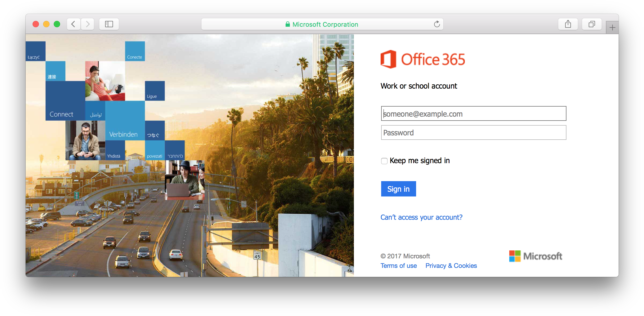The height and width of the screenshot is (316, 644).
Task: Open the Terms of use link
Action: (x=399, y=266)
